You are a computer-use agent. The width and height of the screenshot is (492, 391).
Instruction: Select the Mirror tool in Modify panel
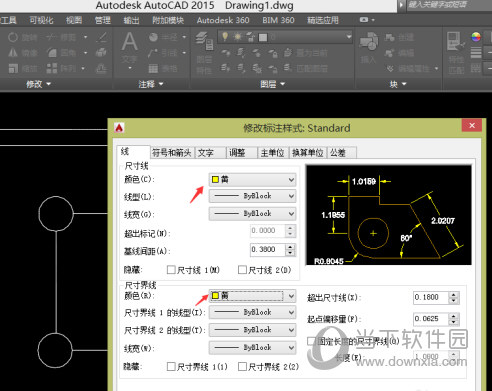(x=13, y=53)
